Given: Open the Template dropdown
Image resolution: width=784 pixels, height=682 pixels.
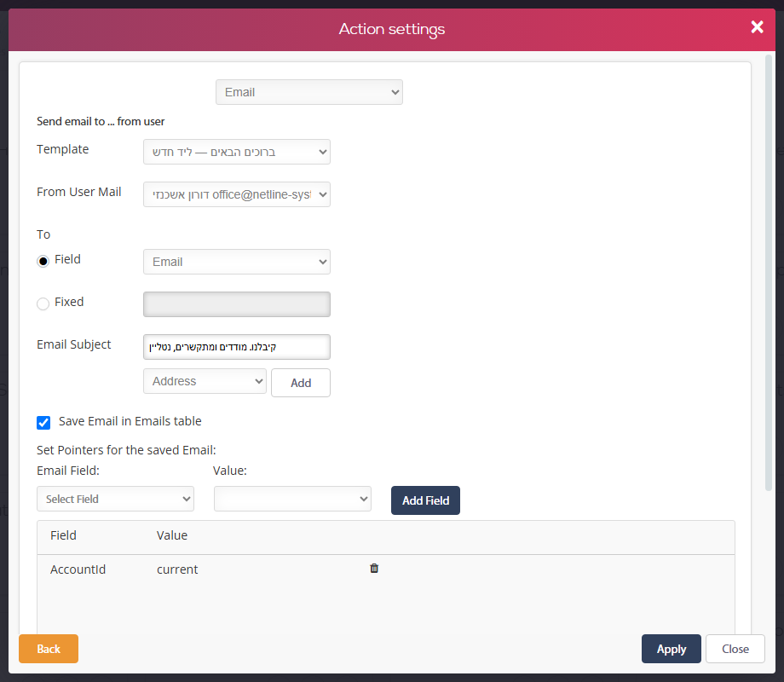Looking at the screenshot, I should coord(237,152).
